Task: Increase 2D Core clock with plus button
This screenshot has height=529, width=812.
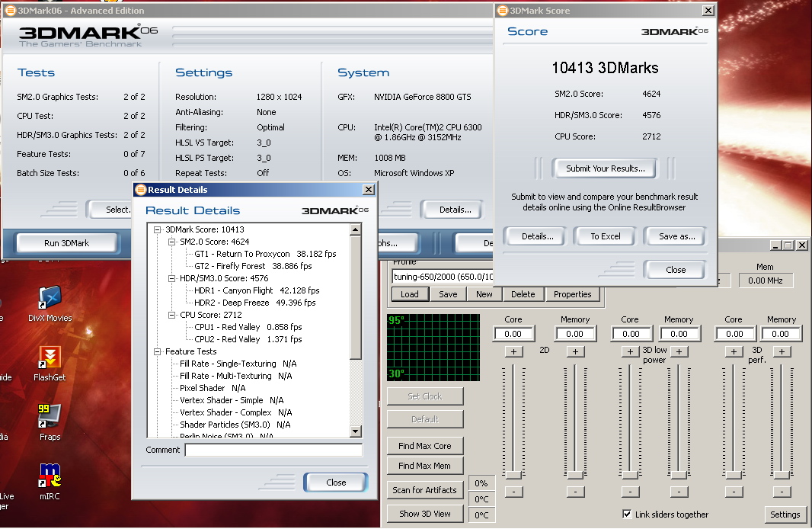Action: 513,352
